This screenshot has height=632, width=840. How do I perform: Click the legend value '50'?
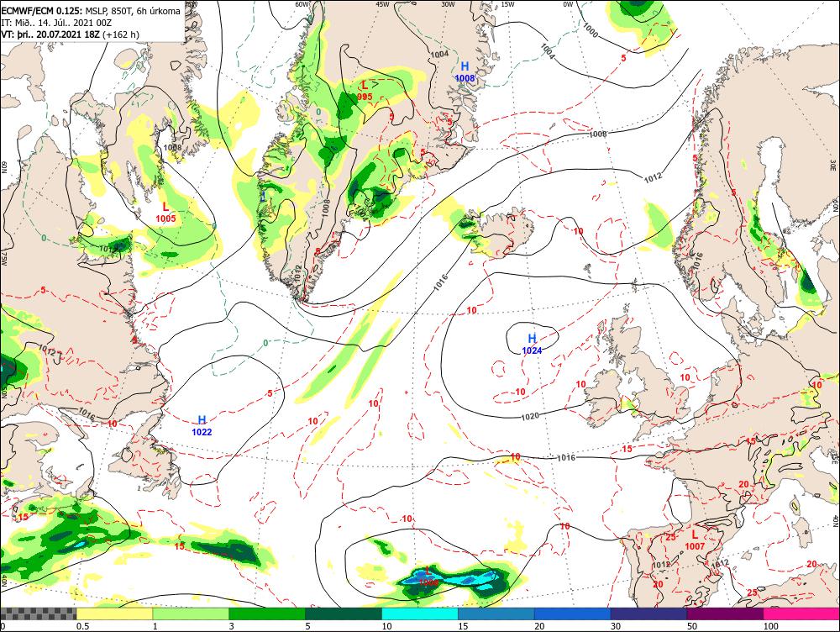point(691,626)
